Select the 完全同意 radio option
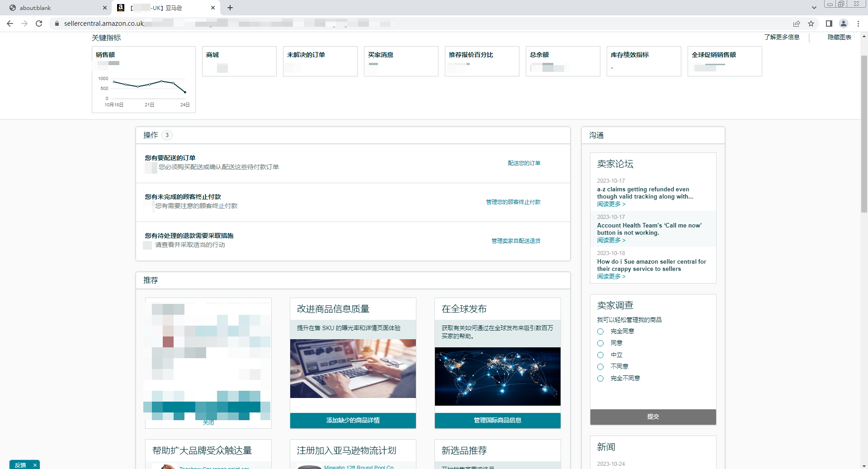The width and height of the screenshot is (868, 469). click(600, 332)
